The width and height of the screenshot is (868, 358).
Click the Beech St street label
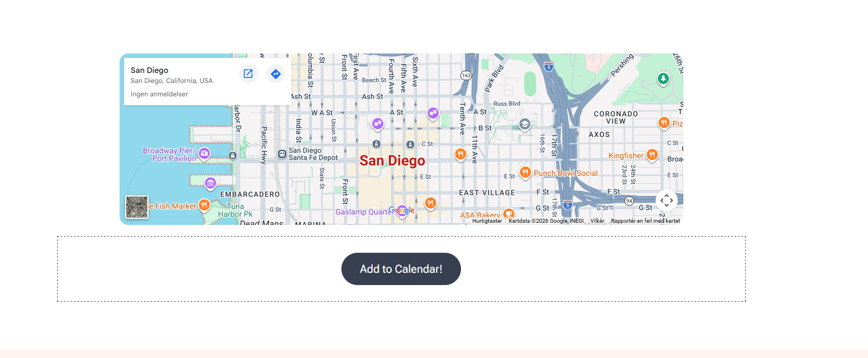point(374,80)
